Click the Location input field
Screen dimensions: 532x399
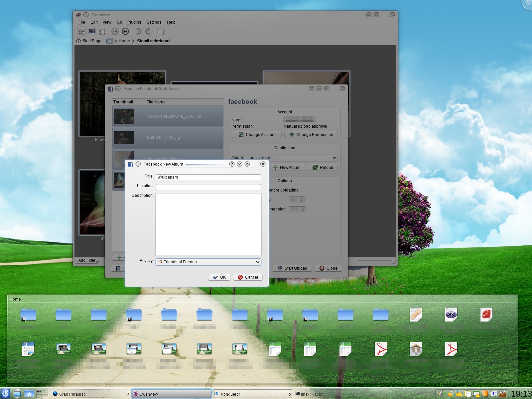(208, 187)
